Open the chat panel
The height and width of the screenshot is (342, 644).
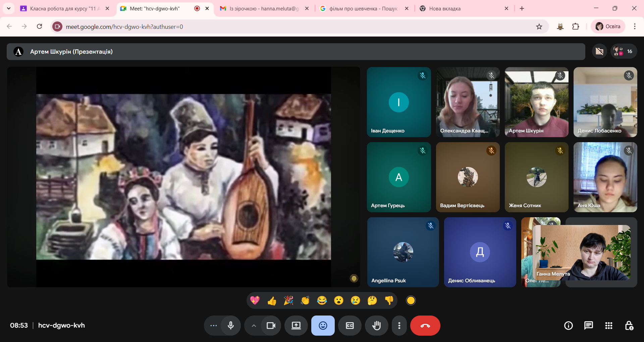[589, 326]
